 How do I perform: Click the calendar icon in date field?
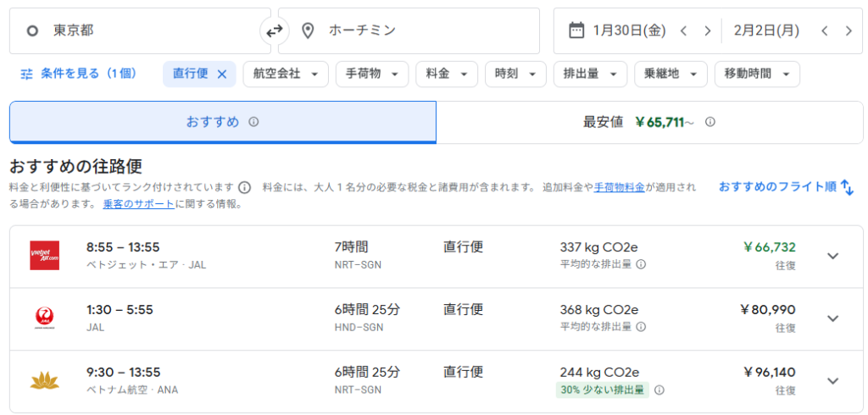tap(576, 30)
